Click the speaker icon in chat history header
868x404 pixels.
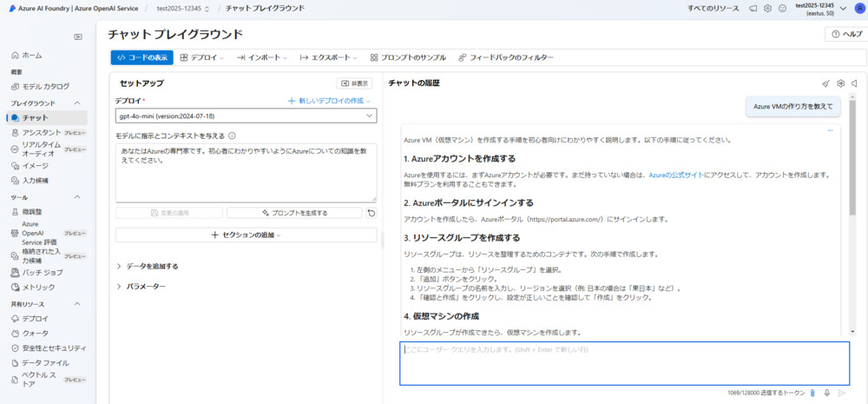click(x=854, y=83)
